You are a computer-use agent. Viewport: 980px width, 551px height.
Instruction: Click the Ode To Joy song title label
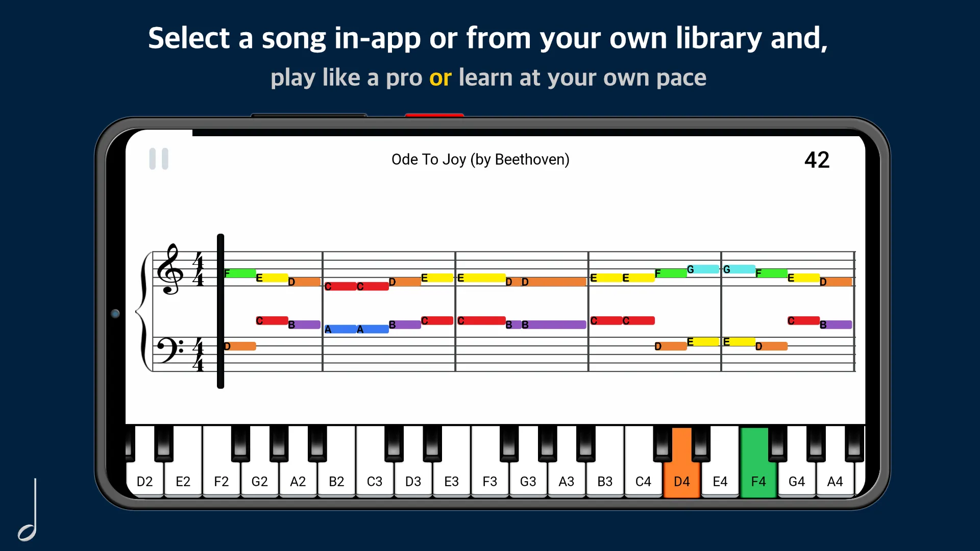click(480, 159)
